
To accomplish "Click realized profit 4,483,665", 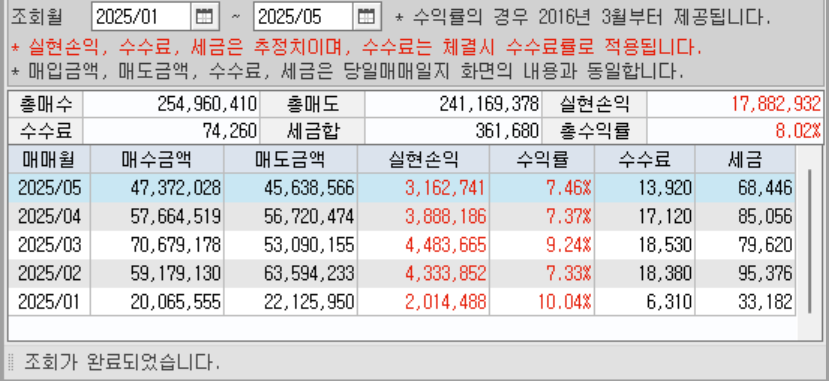I will [x=446, y=245].
